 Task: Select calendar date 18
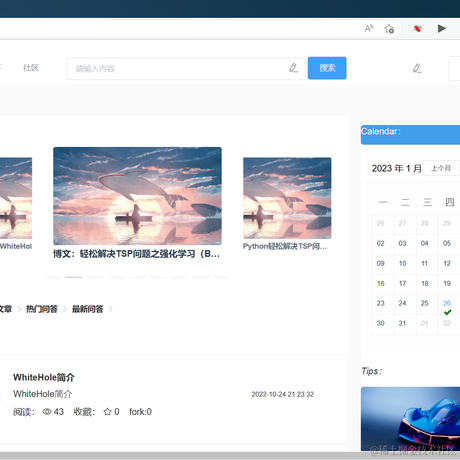[x=425, y=283]
